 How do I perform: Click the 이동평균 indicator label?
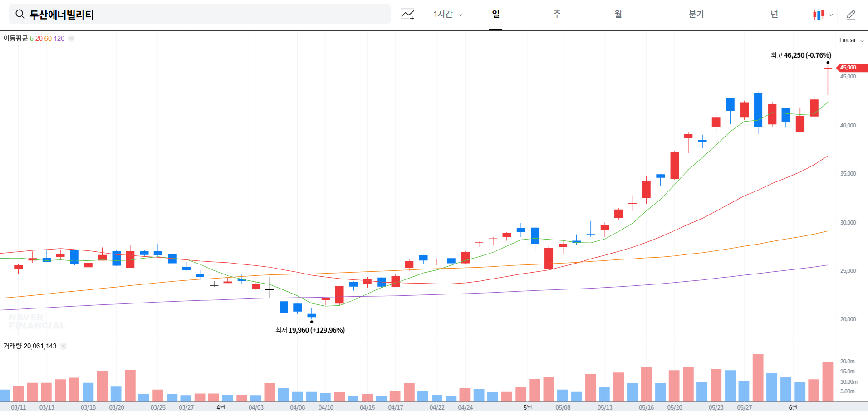pos(15,38)
